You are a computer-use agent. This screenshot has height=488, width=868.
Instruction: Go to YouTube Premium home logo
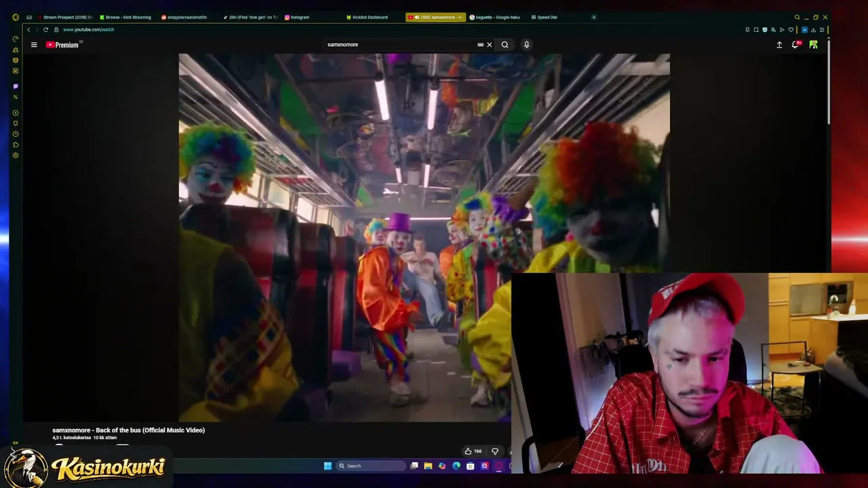point(62,45)
